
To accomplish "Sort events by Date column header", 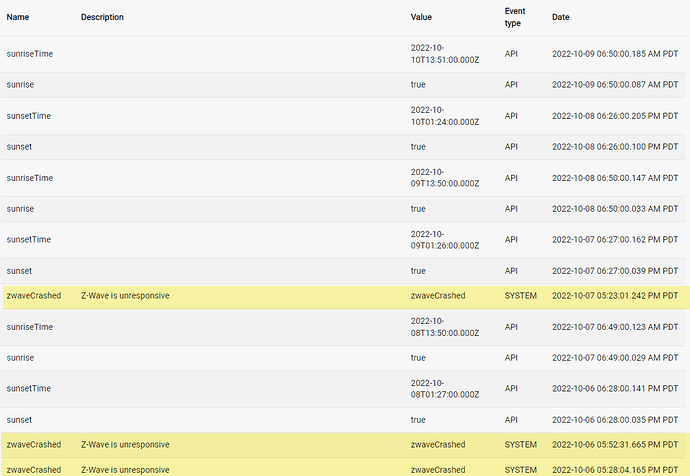I will [561, 17].
